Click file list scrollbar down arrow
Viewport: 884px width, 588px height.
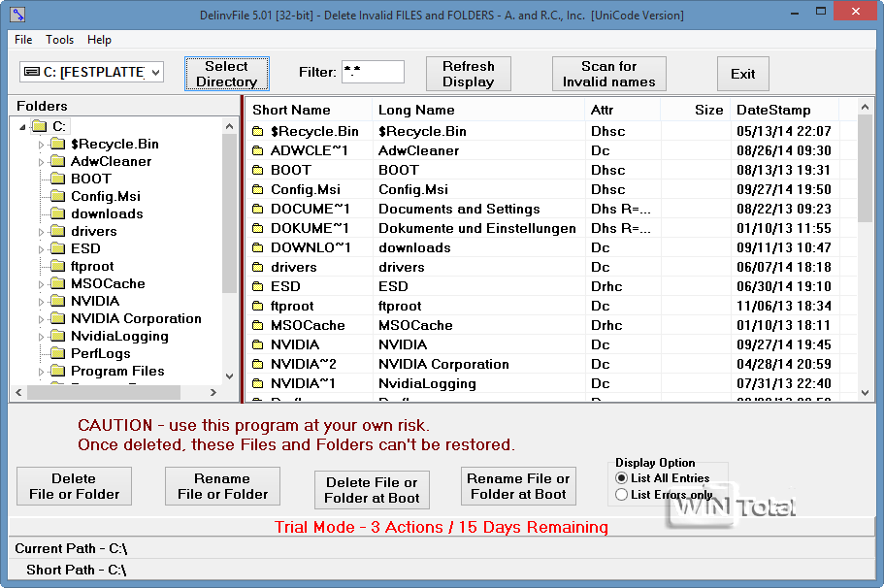click(x=866, y=393)
